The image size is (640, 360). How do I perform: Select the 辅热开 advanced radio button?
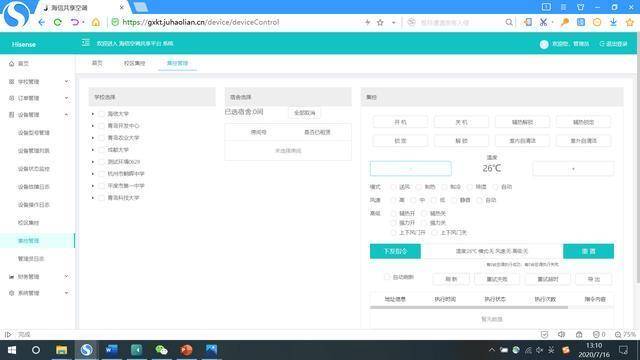coord(393,213)
